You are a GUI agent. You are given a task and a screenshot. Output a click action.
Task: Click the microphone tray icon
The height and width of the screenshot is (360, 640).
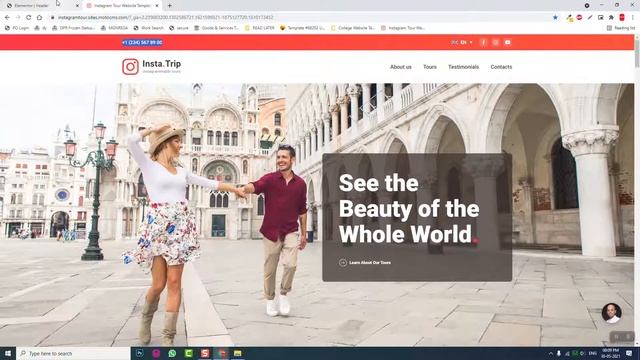pyautogui.click(x=559, y=353)
